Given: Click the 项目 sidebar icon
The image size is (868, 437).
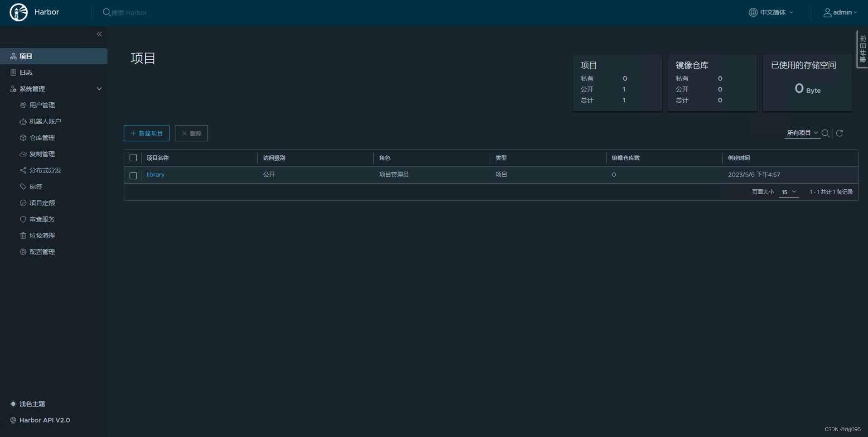Looking at the screenshot, I should pyautogui.click(x=13, y=56).
